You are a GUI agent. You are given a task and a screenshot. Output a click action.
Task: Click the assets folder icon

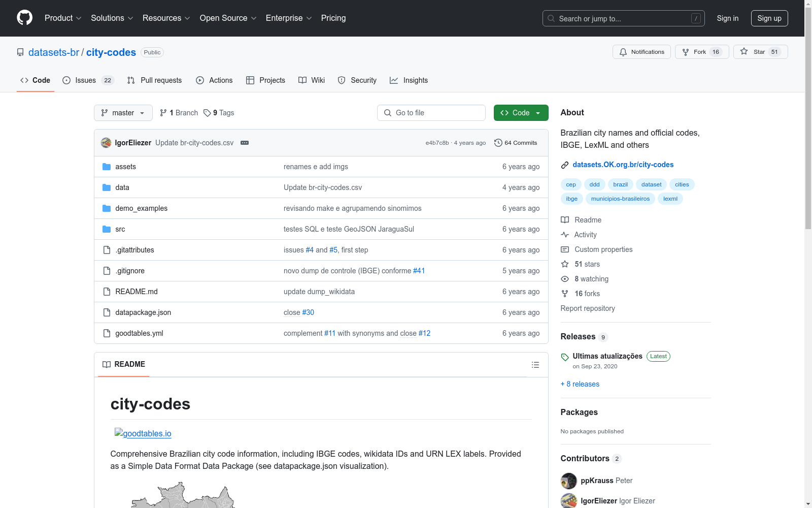point(107,167)
